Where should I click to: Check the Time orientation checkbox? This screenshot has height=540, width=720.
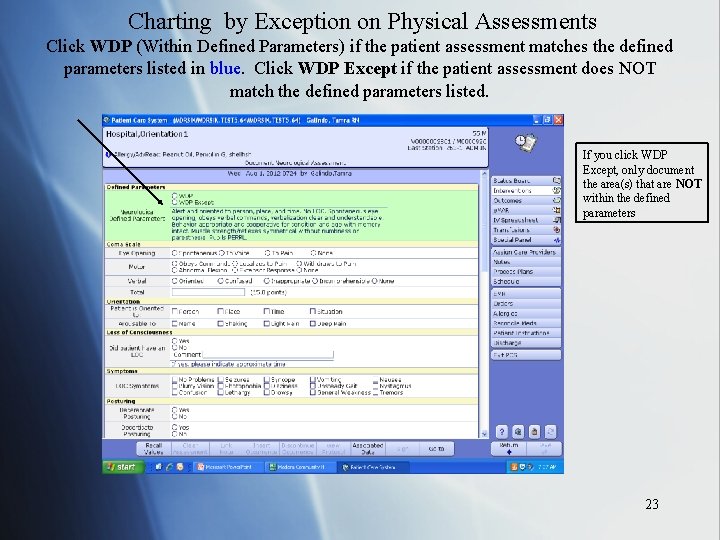266,311
